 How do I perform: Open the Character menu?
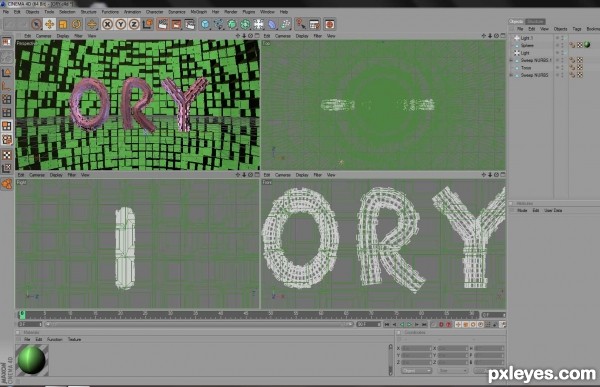point(155,12)
